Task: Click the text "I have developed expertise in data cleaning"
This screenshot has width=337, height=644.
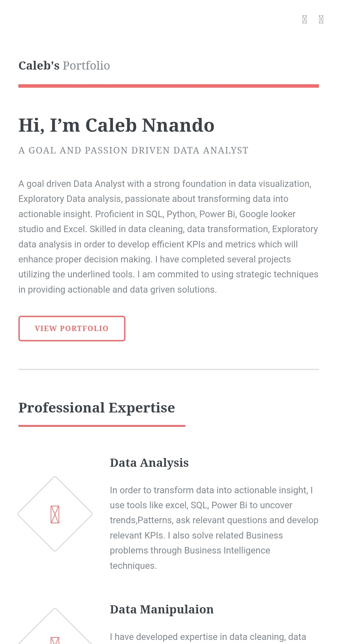Action: 208,637
